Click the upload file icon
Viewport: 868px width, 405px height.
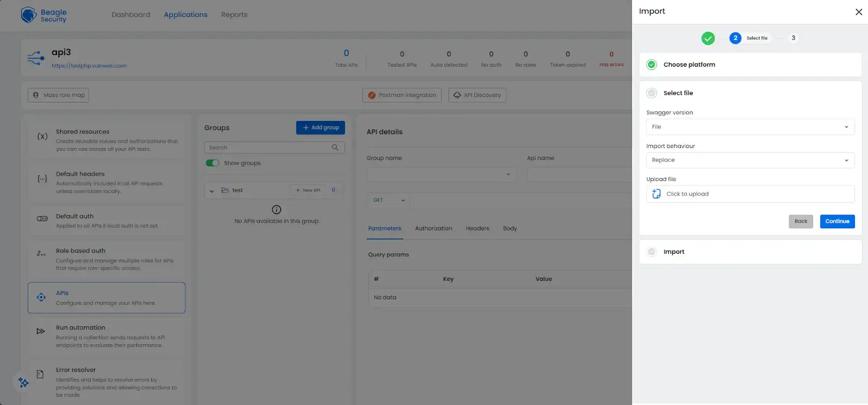pos(656,194)
